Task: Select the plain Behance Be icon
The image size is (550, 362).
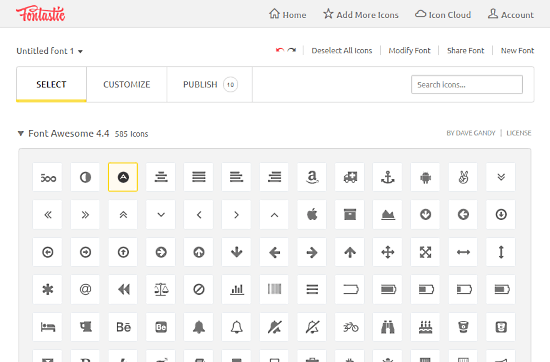Action: (x=123, y=327)
